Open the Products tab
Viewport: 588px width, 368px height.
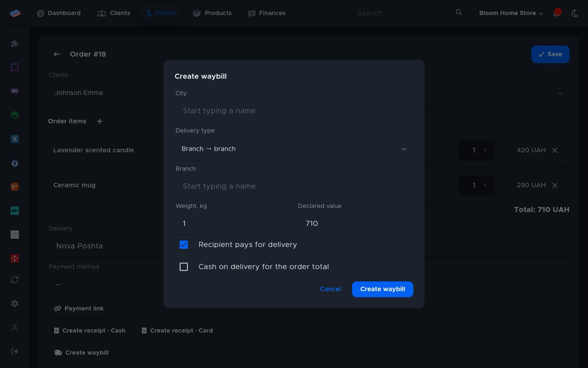click(x=212, y=13)
